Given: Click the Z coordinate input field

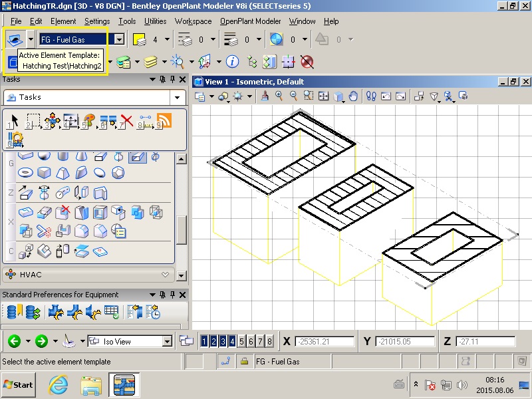Looking at the screenshot, I should tap(485, 341).
